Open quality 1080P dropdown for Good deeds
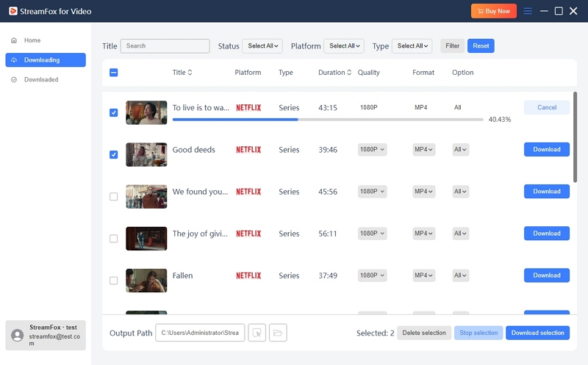Viewport: 588px width, 365px height. tap(372, 149)
